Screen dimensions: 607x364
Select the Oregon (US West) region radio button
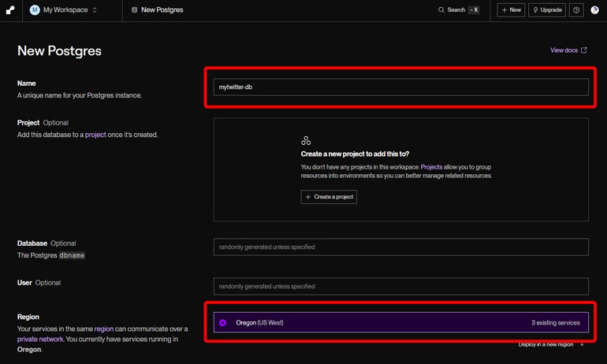pos(223,323)
